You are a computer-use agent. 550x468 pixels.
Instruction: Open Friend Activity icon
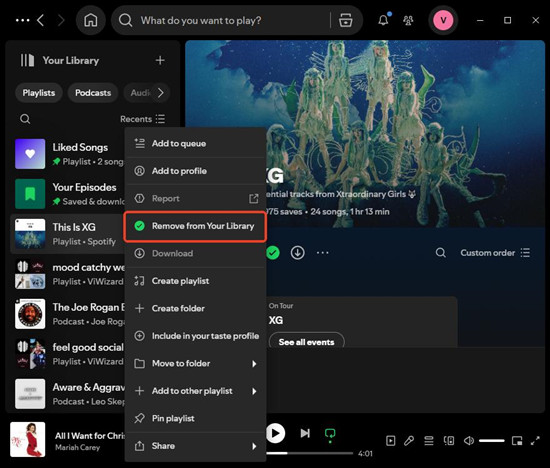(x=408, y=20)
